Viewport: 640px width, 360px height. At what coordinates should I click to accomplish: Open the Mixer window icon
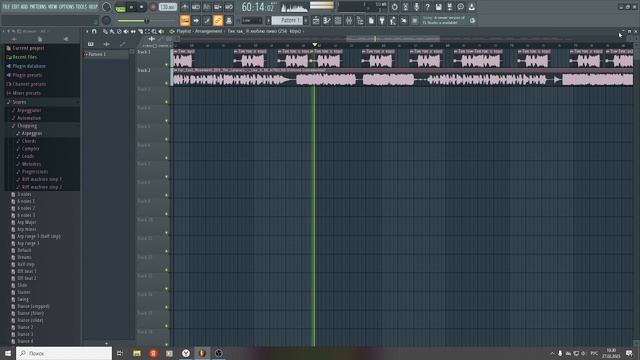coord(349,20)
